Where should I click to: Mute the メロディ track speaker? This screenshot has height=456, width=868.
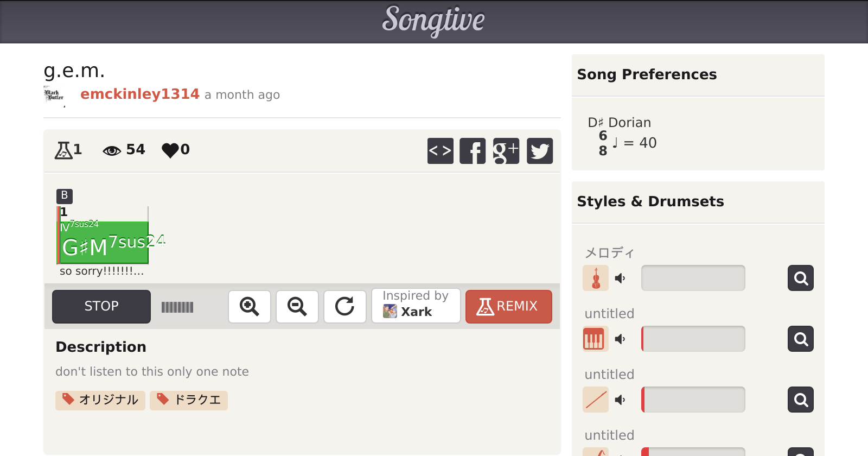(620, 278)
